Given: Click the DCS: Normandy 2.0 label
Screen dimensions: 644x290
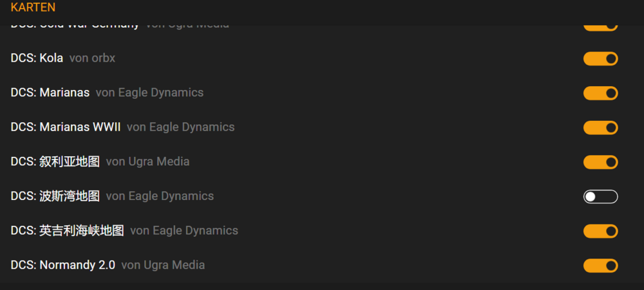Looking at the screenshot, I should pos(63,265).
